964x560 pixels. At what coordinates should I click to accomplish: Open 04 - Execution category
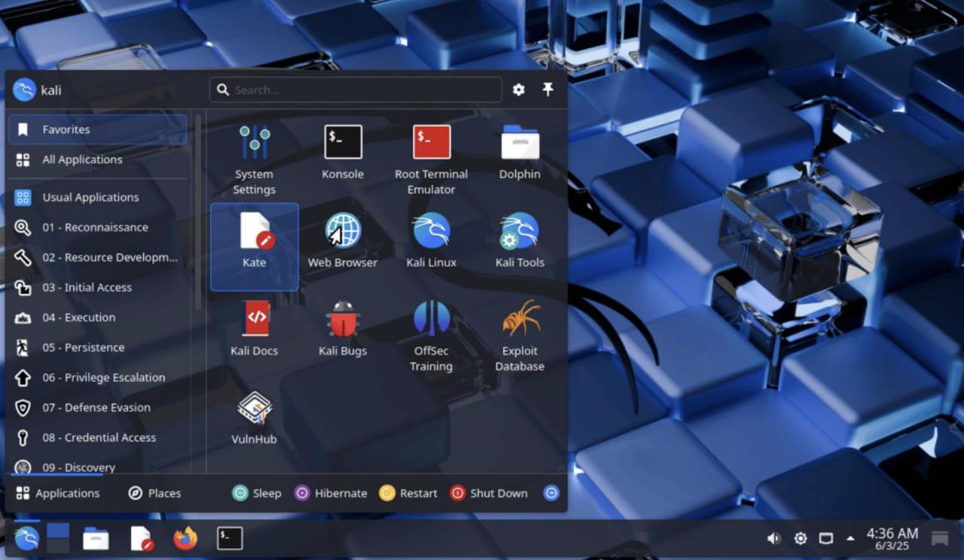coord(98,318)
